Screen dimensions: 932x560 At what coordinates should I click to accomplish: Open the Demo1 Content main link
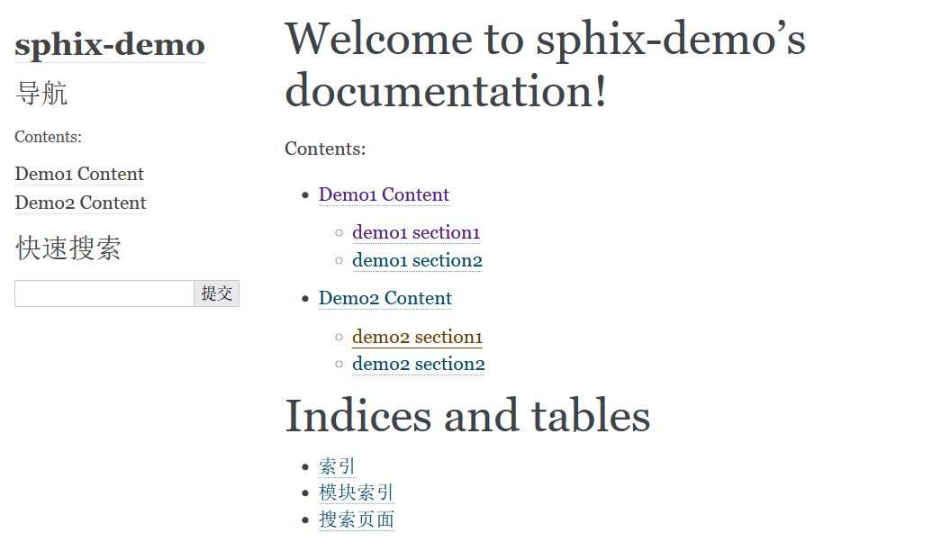coord(384,195)
